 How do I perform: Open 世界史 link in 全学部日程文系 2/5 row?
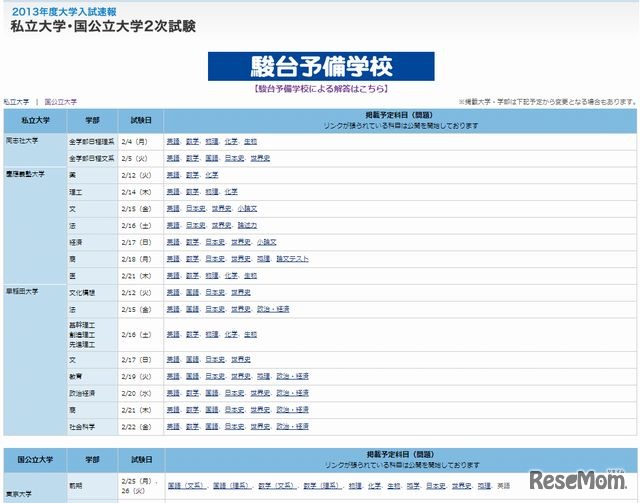[x=260, y=158]
